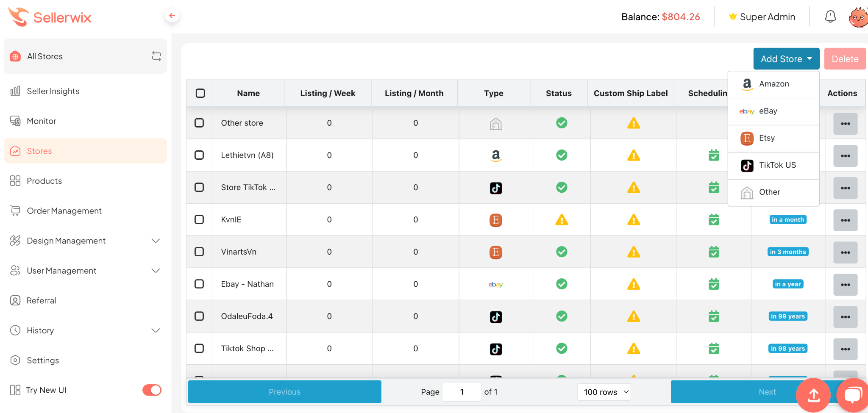Check the select-all checkbox in table header
Screen dimensions: 868x413
pyautogui.click(x=200, y=93)
